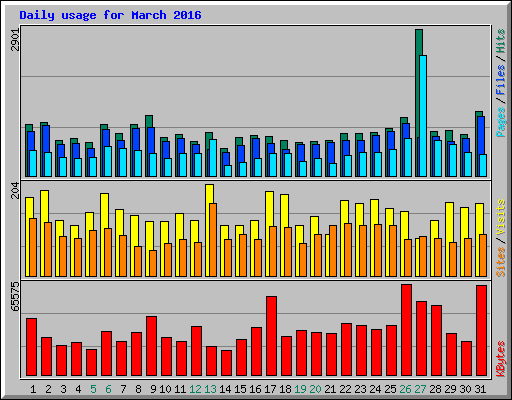The width and height of the screenshot is (512, 400).
Task: Click day 3 on the x-axis
Action: coord(63,389)
